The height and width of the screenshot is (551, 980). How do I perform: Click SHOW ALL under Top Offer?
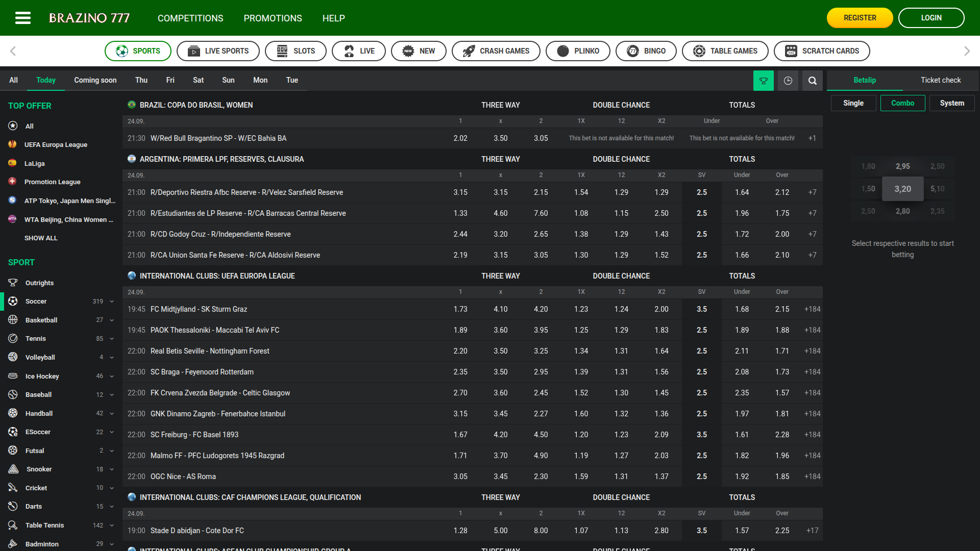(41, 238)
